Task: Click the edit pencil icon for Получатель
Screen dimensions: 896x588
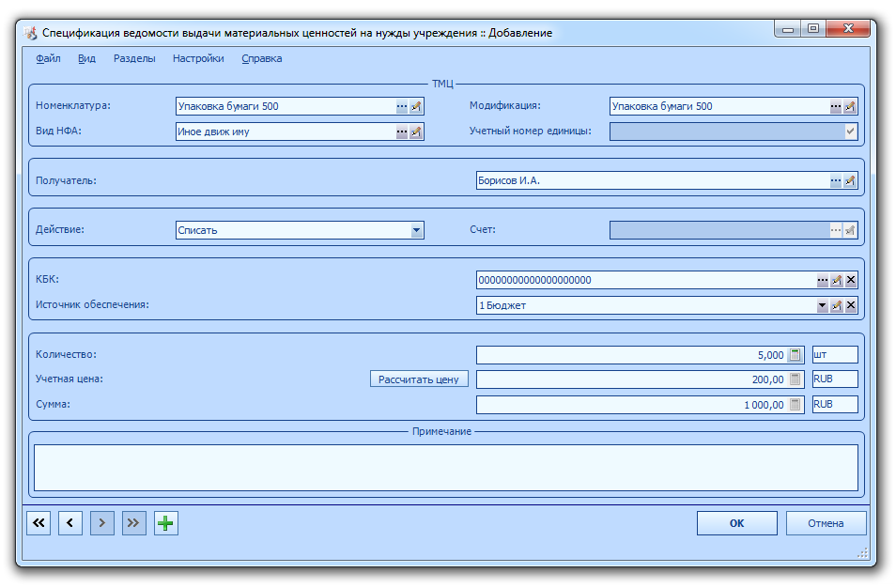Action: [x=850, y=180]
